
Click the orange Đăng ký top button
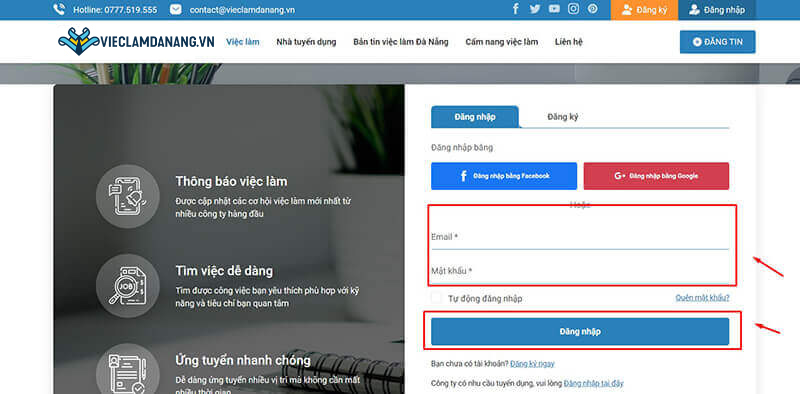click(644, 10)
